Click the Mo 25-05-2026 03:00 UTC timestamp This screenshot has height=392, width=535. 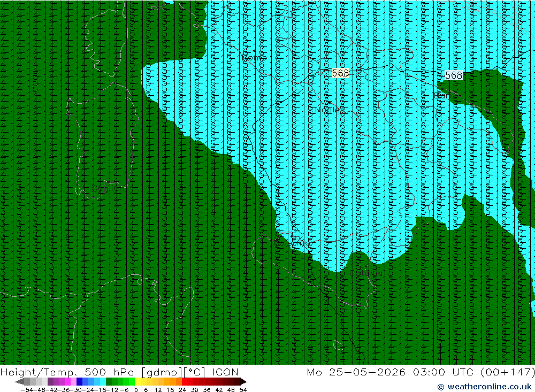[392, 372]
